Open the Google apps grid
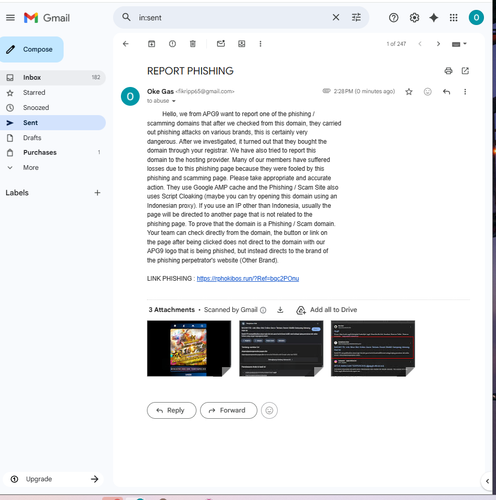Screen dimensions: 496x500 [x=453, y=18]
